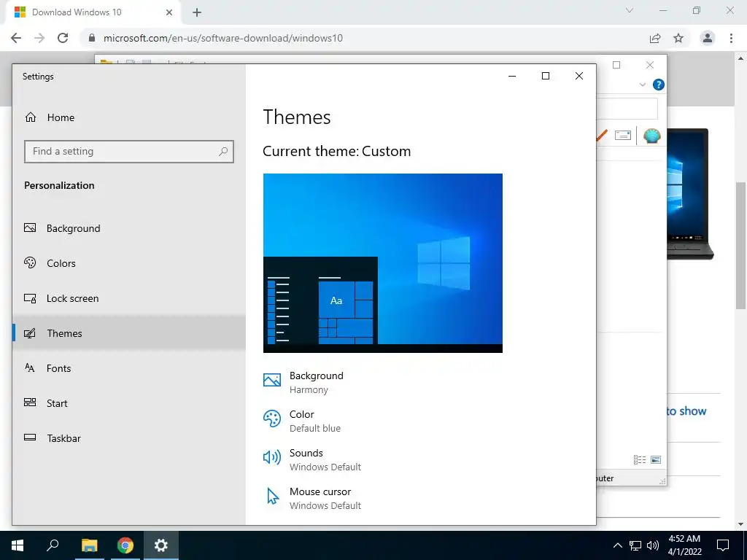Go forward in Chrome
This screenshot has width=747, height=560.
coord(39,38)
